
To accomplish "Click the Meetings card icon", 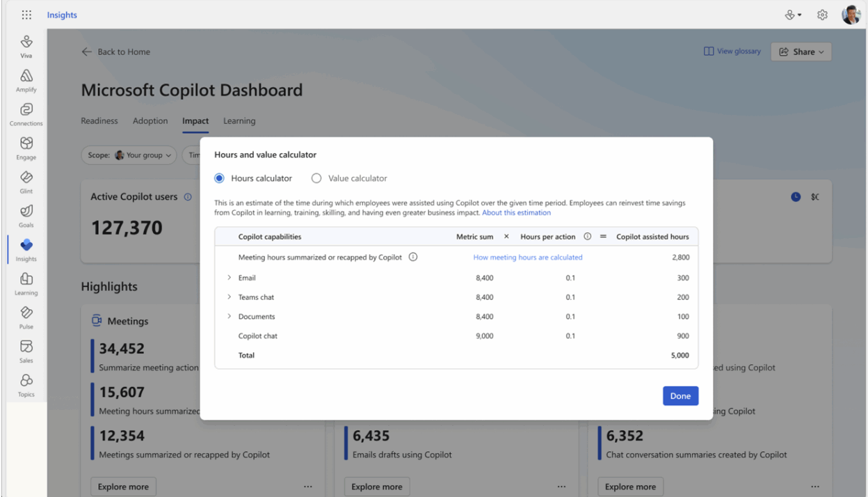I will (x=97, y=321).
